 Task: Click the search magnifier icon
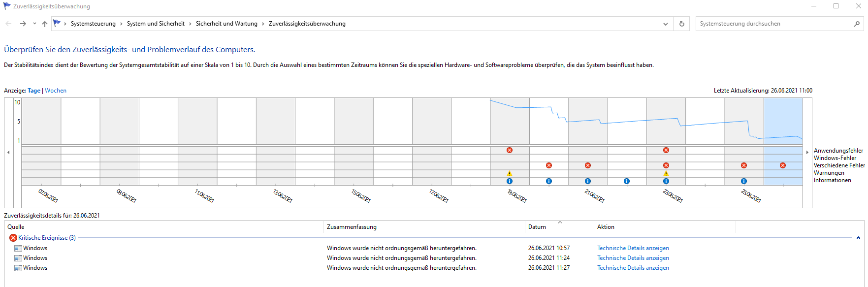[x=857, y=24]
